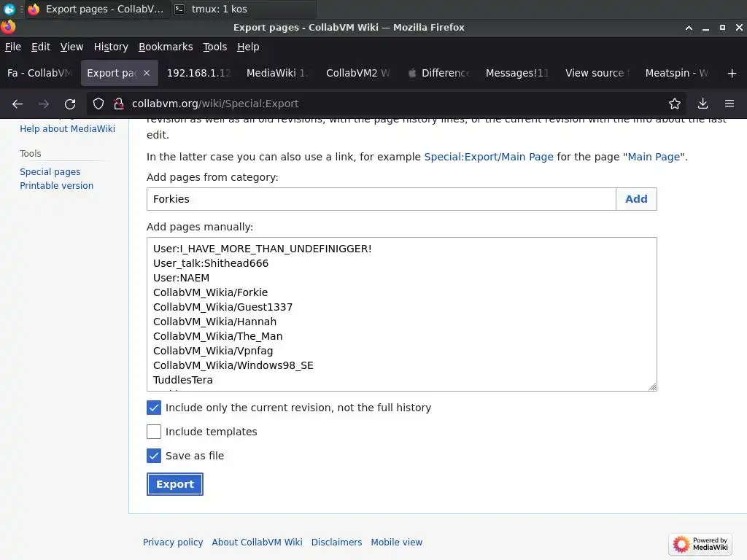Bookmark this page with the star icon
The height and width of the screenshot is (560, 747).
click(675, 104)
